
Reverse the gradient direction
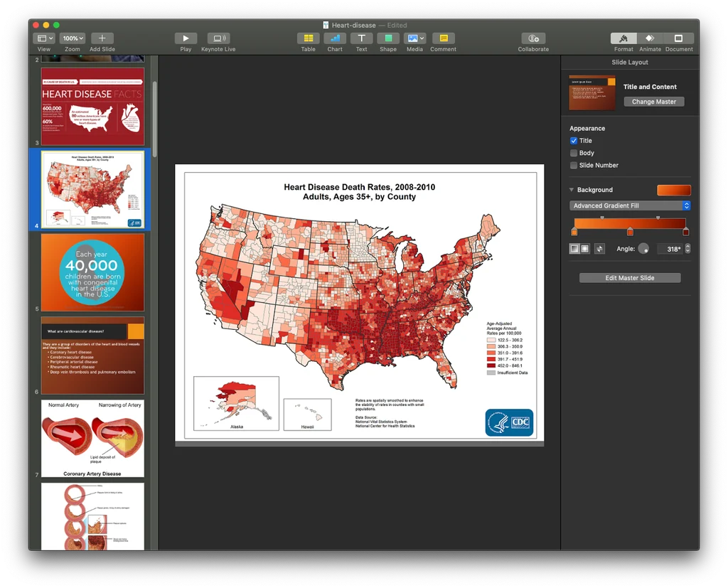[x=600, y=248]
